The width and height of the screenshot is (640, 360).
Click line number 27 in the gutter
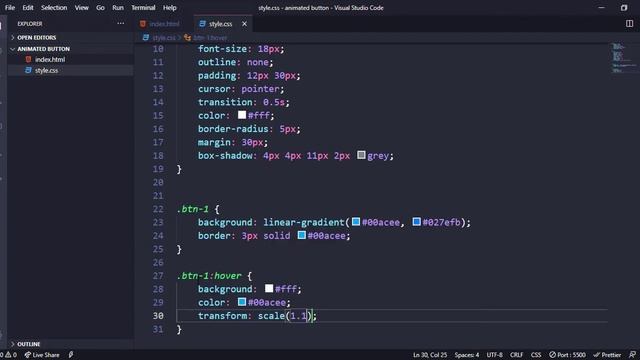click(158, 276)
